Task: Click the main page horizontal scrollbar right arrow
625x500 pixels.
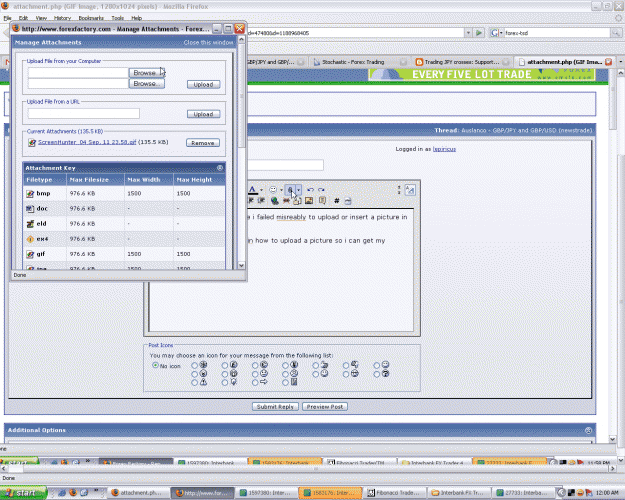Action: 613,469
